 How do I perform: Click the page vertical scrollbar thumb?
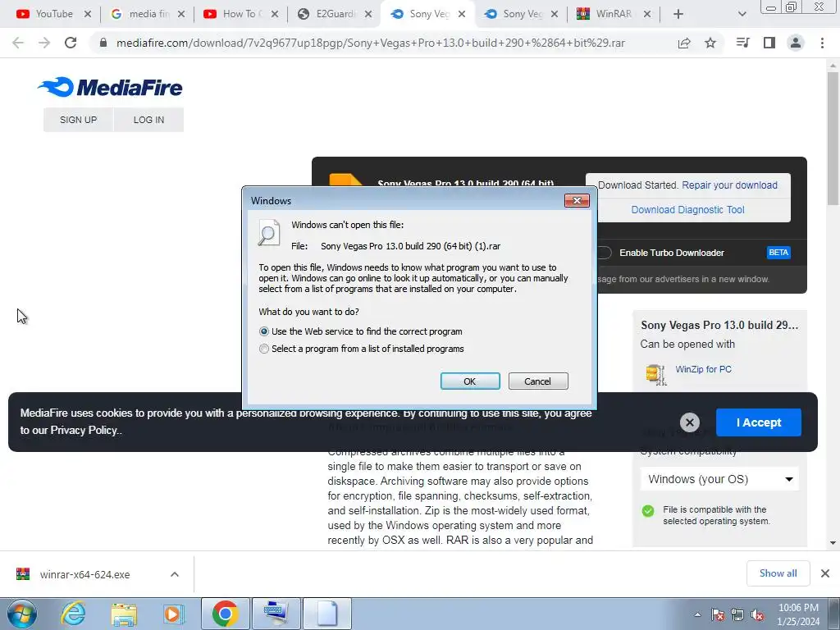833,138
